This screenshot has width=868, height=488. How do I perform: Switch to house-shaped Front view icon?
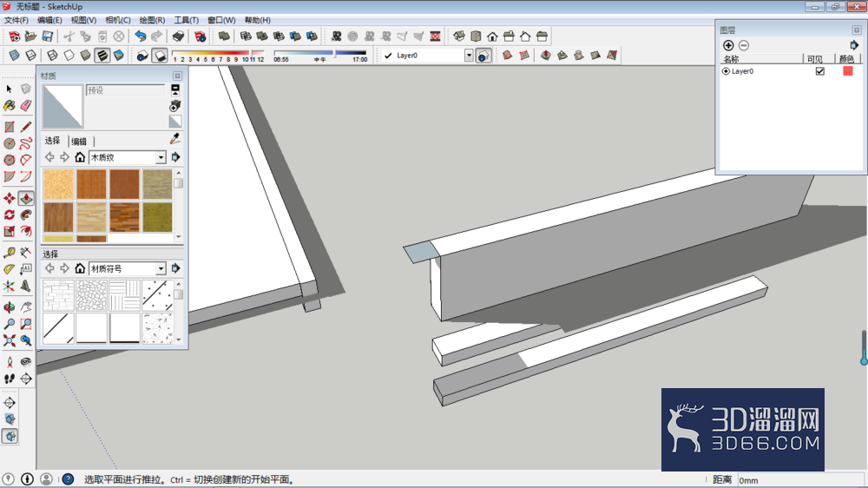(x=492, y=36)
